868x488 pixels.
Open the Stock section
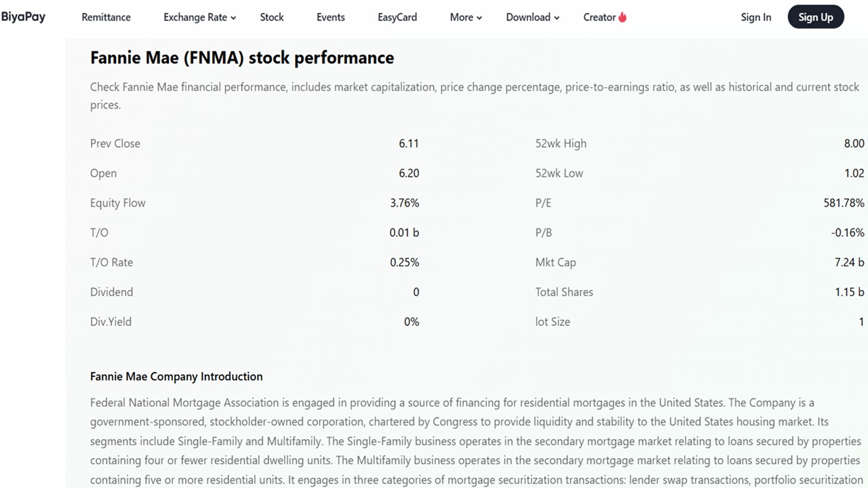tap(271, 17)
